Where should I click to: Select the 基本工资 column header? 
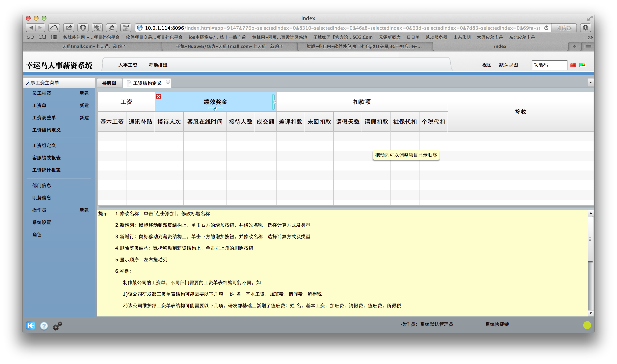[x=112, y=122]
